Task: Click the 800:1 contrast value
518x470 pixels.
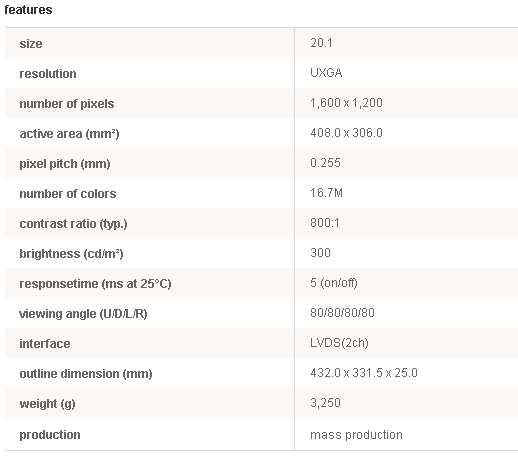Action: coord(325,223)
